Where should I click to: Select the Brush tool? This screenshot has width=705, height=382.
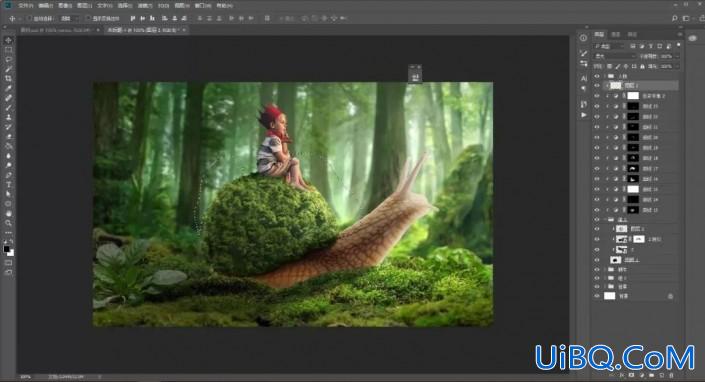9,107
